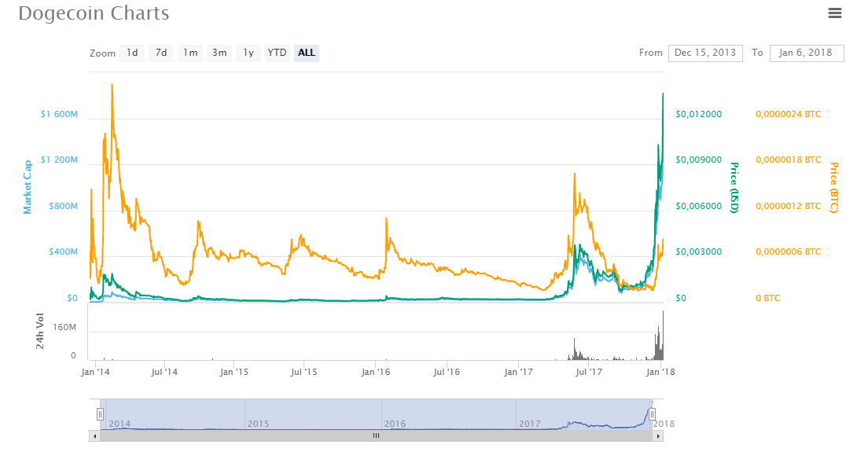
Task: Open the chart hamburger menu icon
Action: tap(835, 13)
